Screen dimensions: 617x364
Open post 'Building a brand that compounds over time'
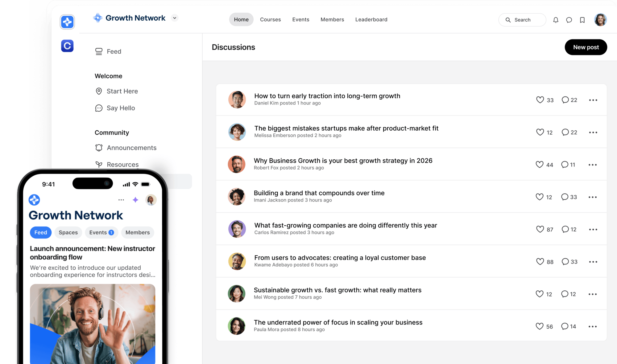(319, 193)
